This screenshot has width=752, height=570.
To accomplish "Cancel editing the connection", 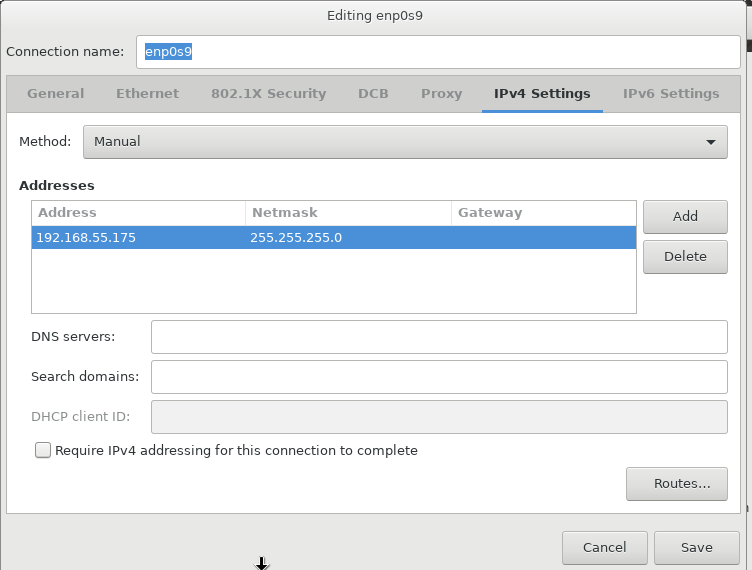I will [x=604, y=547].
